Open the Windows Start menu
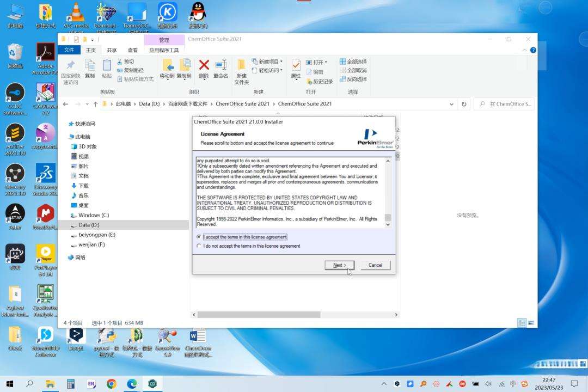 click(x=10, y=384)
